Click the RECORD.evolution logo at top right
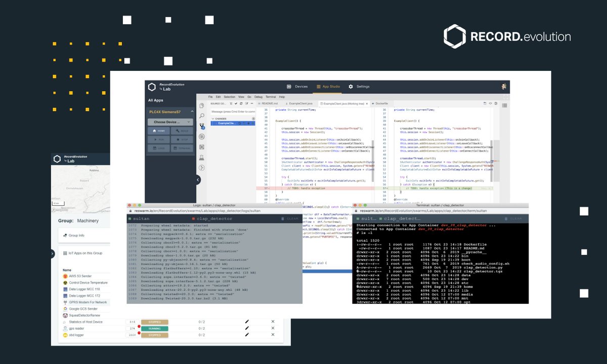This screenshot has width=607, height=364. click(x=507, y=36)
